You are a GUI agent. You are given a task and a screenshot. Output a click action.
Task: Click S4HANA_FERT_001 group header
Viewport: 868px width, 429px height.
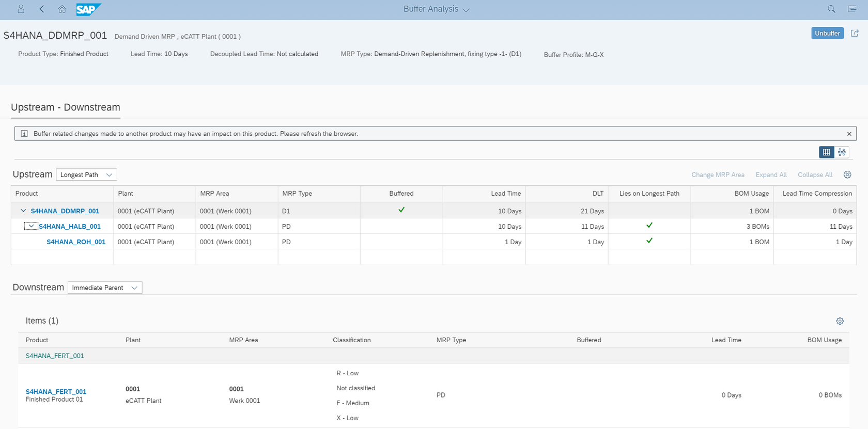point(55,356)
